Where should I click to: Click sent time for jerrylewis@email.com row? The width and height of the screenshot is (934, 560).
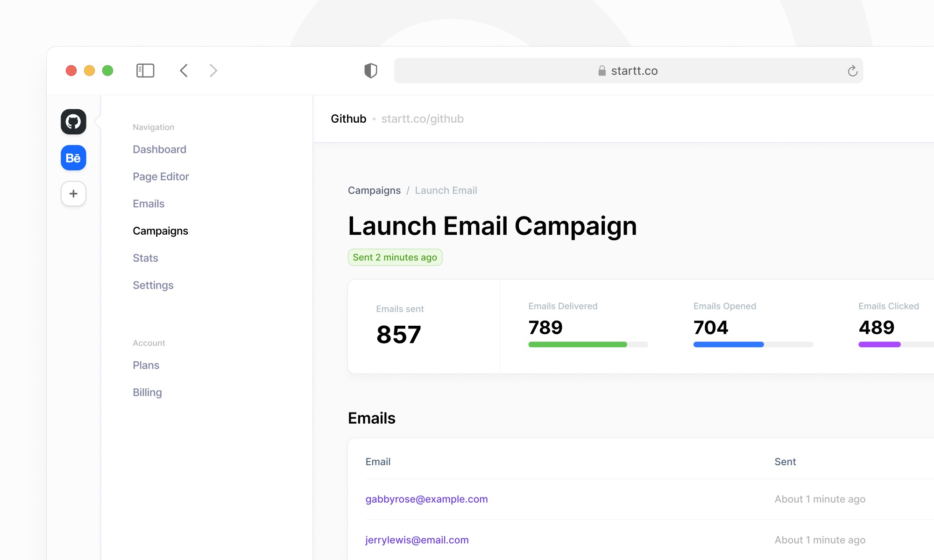pyautogui.click(x=820, y=540)
